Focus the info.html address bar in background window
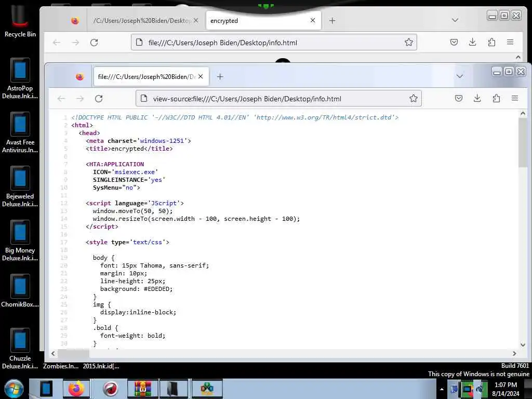The height and width of the screenshot is (399, 532). click(x=274, y=42)
